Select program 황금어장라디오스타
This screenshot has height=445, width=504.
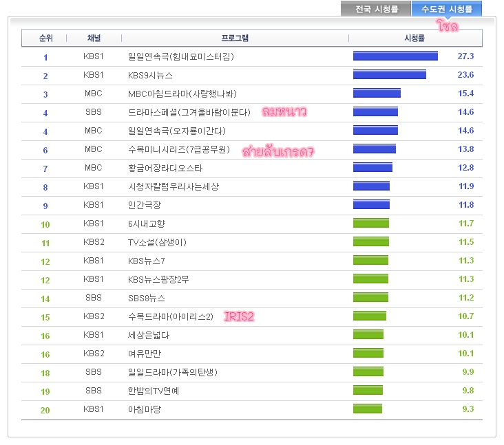coord(165,169)
